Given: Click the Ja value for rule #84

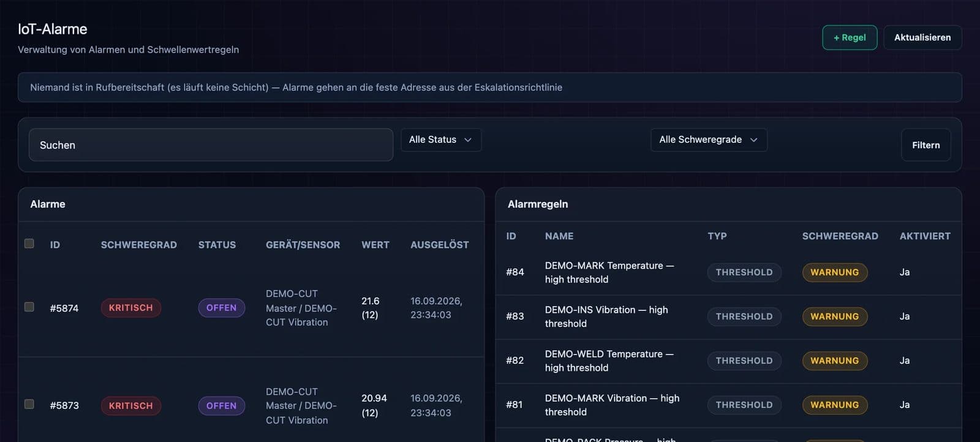Looking at the screenshot, I should (905, 272).
